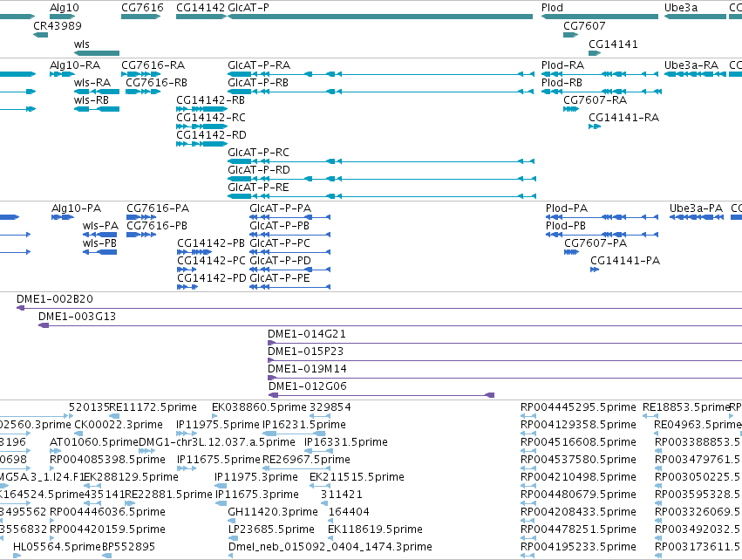Click protein GlcAT-P-PC
This screenshot has height=560, width=742.
point(280,243)
